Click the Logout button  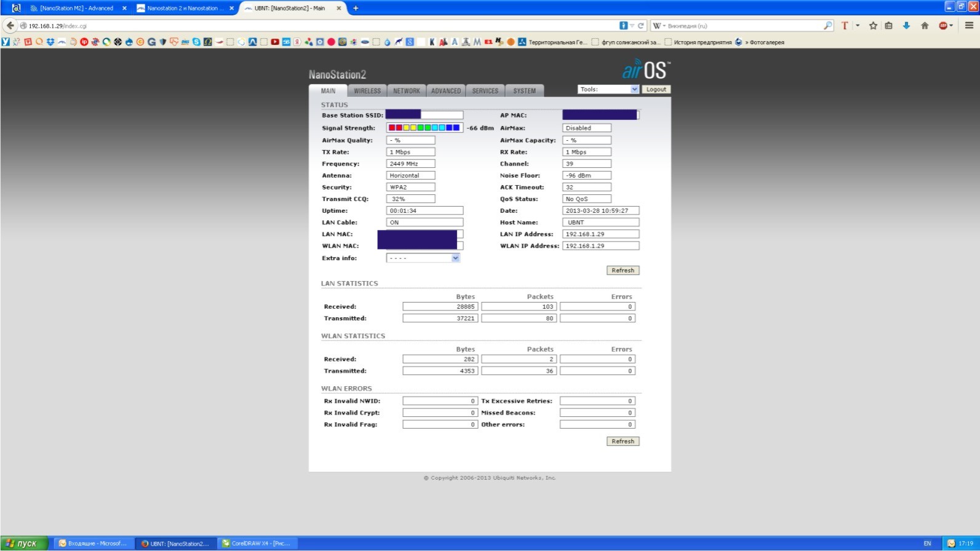[656, 89]
